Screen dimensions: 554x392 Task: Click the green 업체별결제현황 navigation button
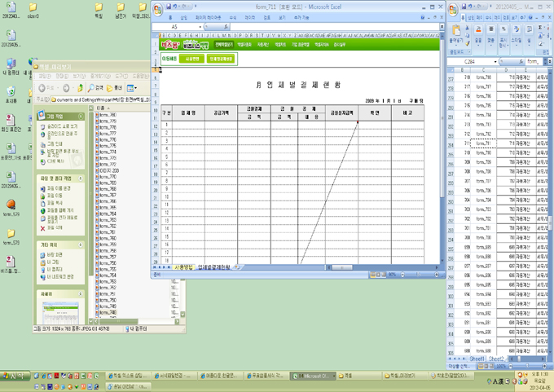[220, 59]
